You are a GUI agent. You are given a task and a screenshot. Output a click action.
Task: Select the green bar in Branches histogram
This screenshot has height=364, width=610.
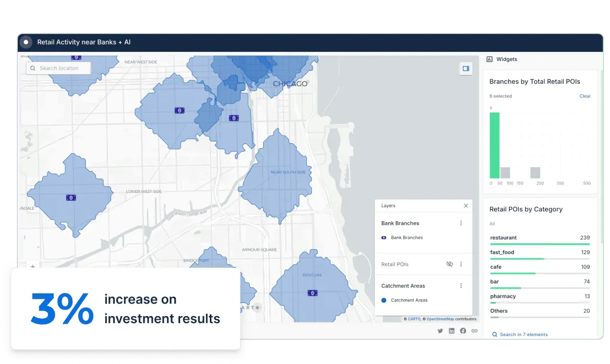(494, 146)
